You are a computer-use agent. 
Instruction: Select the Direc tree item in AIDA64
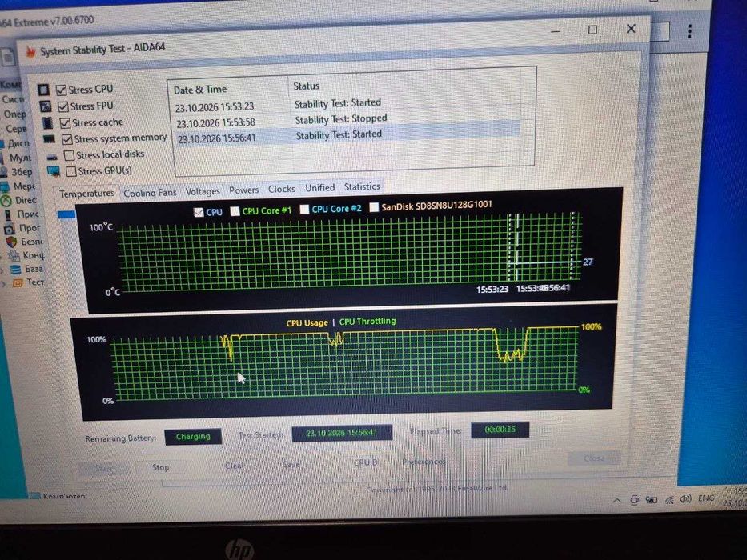pos(26,201)
